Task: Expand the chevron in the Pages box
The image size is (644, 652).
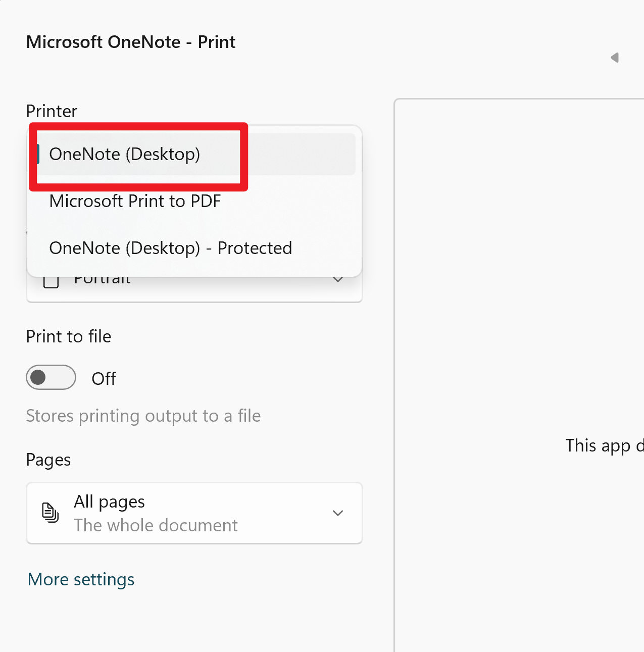Action: point(338,513)
